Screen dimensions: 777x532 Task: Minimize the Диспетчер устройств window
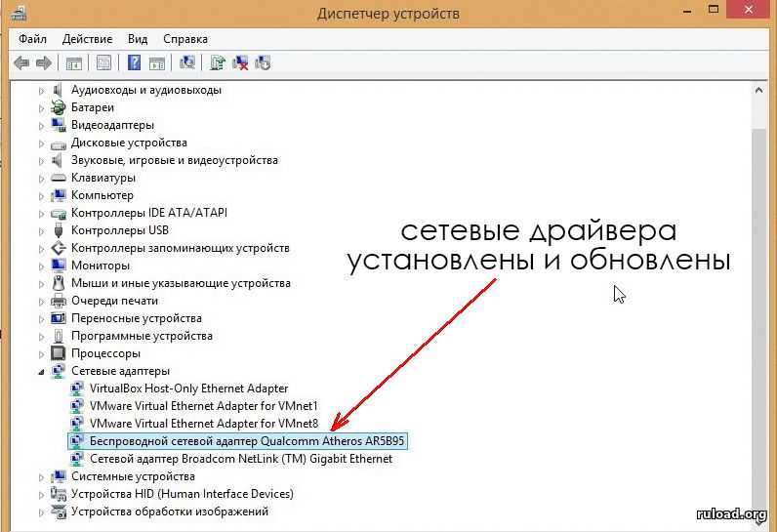tap(687, 11)
